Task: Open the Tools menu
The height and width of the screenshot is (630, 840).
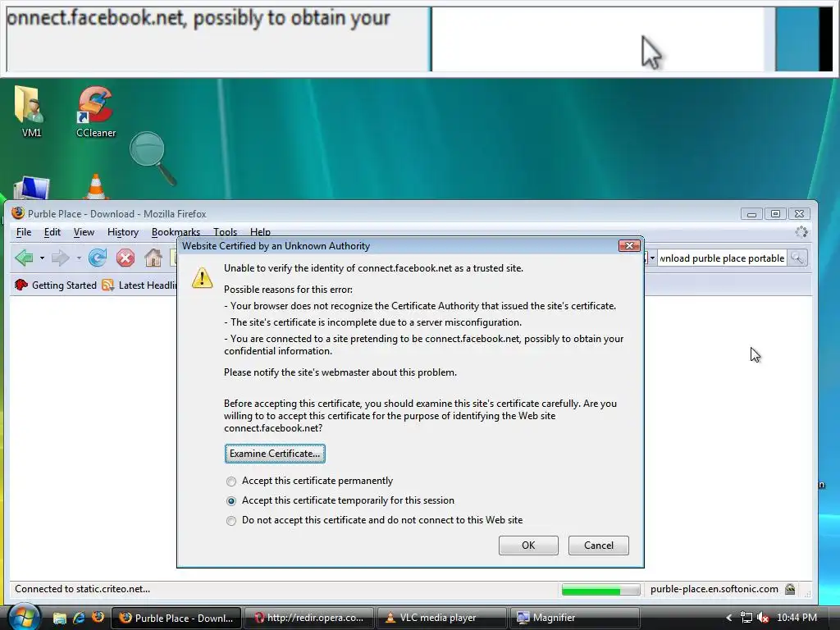Action: (225, 231)
